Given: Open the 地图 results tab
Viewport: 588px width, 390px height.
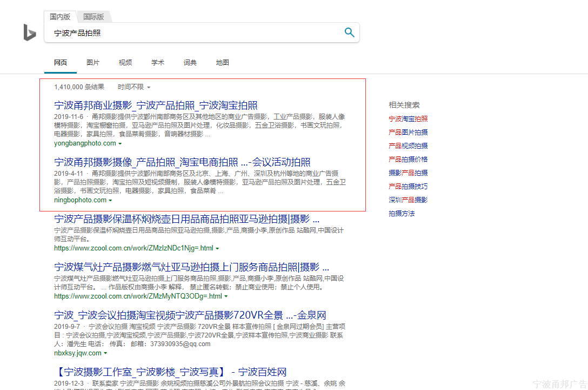Looking at the screenshot, I should pos(222,63).
